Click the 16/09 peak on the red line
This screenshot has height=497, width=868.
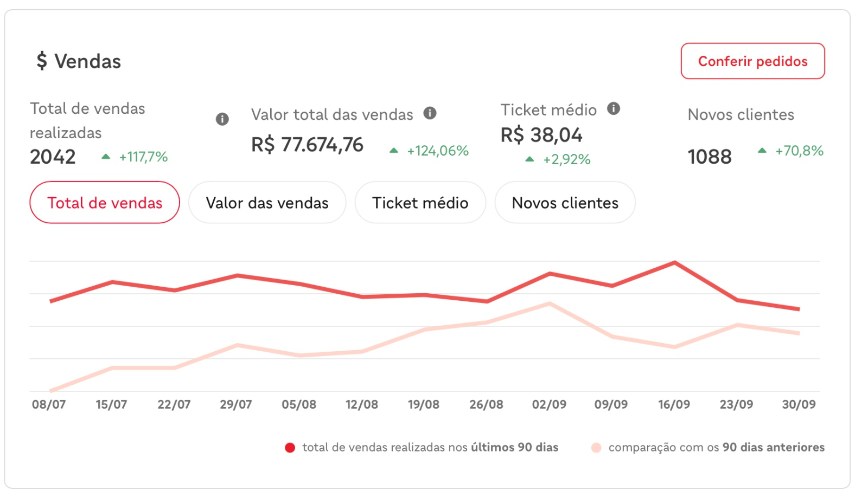coord(674,263)
